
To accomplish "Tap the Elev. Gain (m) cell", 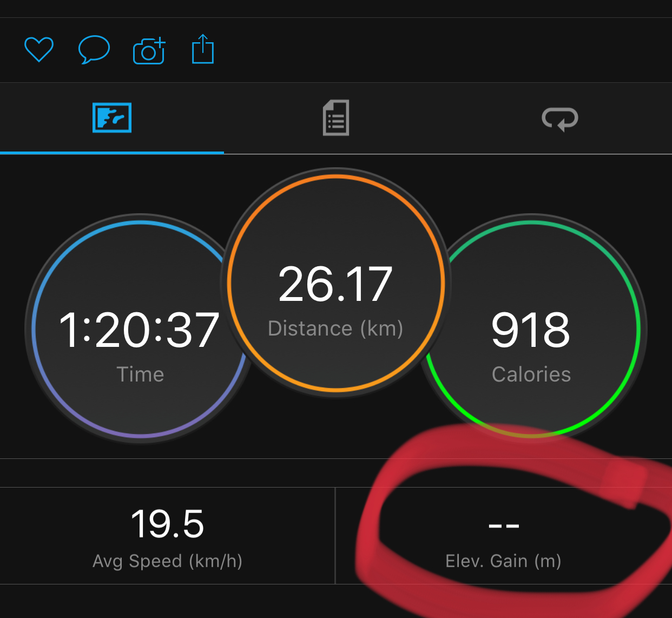I will coord(504,536).
